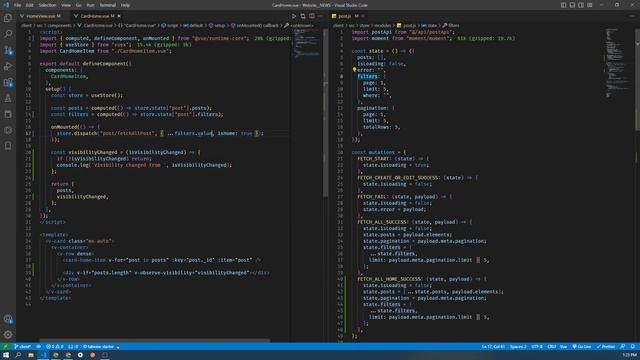
Task: Toggle Secondary Side Bar layout icon
Action: tap(581, 5)
